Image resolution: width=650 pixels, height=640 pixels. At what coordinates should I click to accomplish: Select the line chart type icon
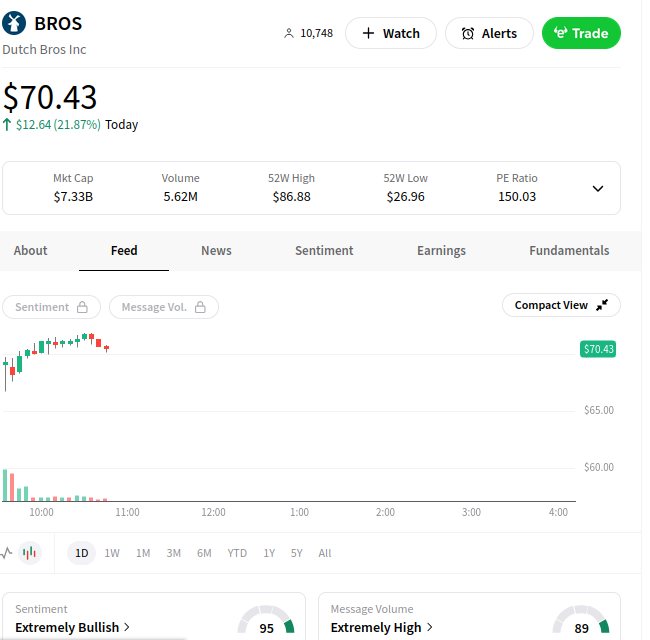tap(7, 553)
